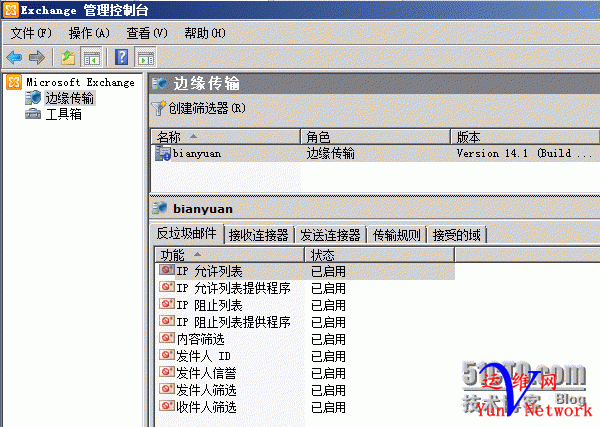The image size is (600, 427).
Task: Click the Back arrow toolbar icon
Action: pos(14,58)
